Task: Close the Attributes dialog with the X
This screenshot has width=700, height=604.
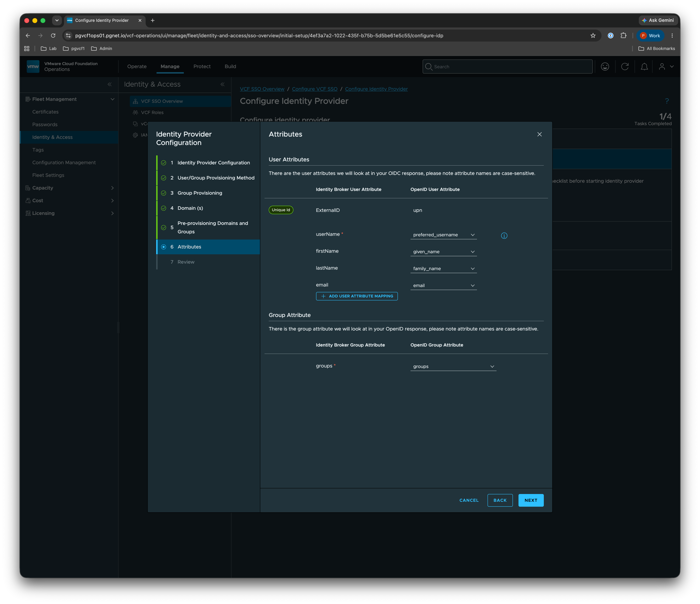Action: [539, 134]
